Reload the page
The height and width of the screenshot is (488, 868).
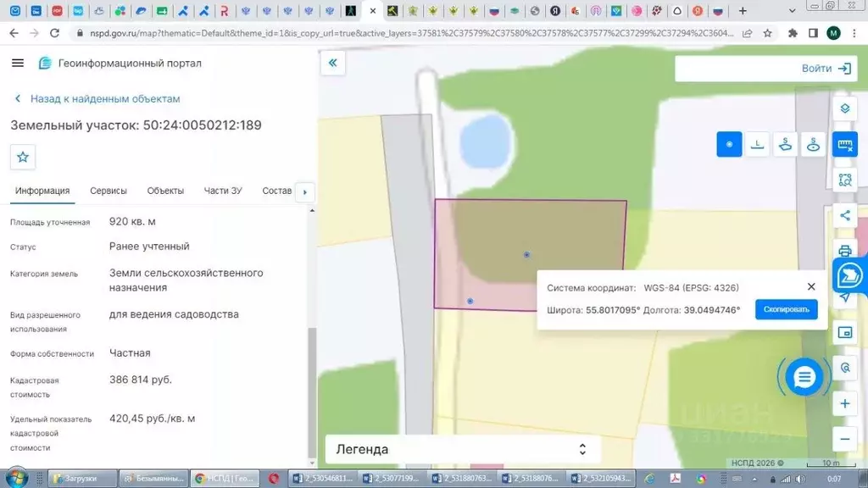pos(54,33)
